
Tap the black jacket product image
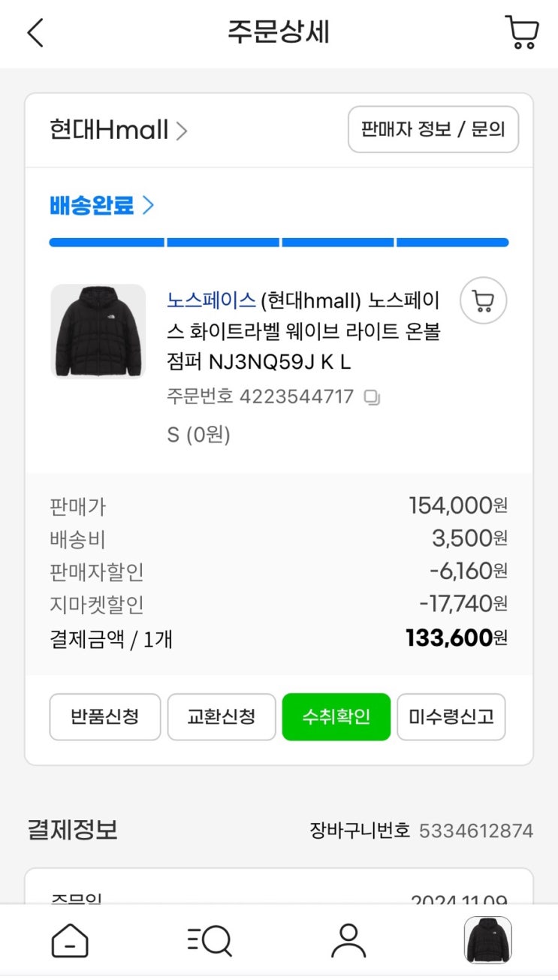pos(98,331)
